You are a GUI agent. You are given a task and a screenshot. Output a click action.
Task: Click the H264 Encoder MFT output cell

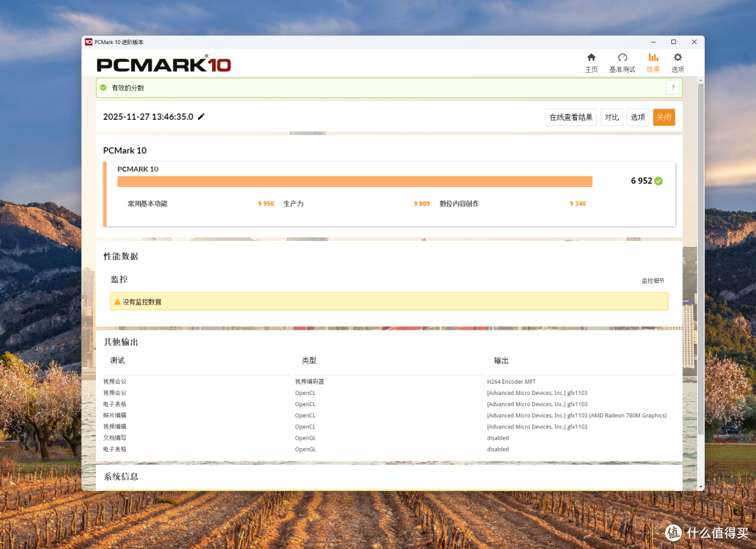[511, 382]
